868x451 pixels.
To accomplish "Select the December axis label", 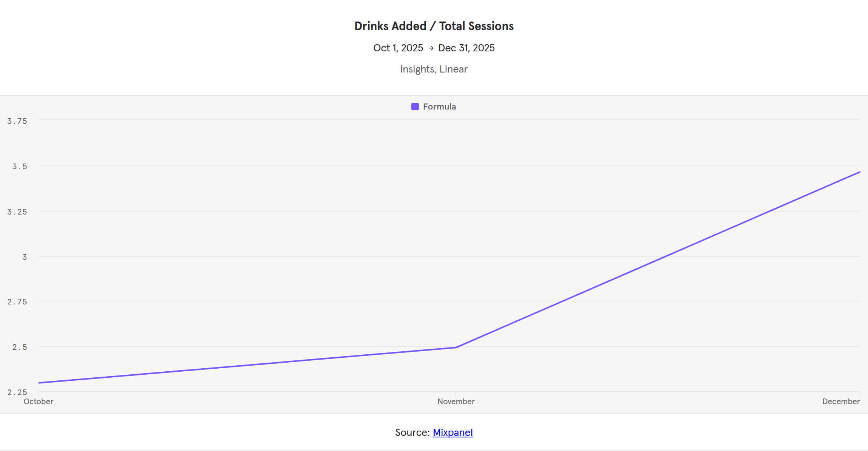I will pos(842,402).
